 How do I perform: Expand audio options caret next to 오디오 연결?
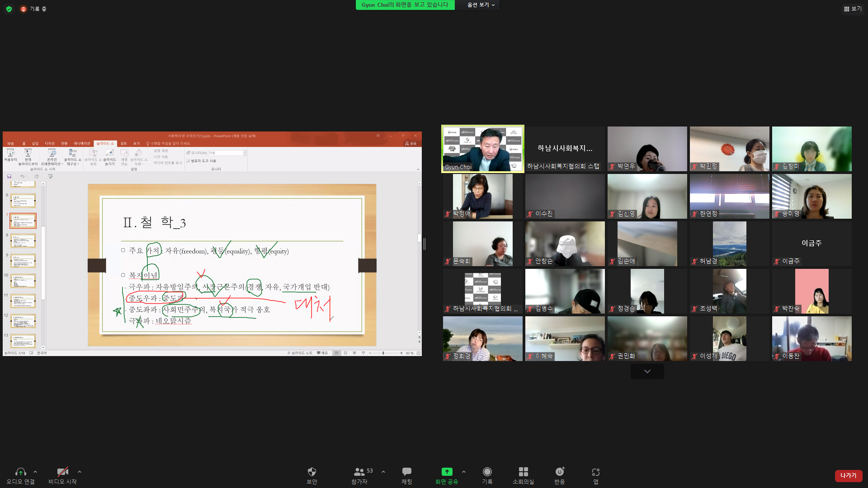pos(35,472)
